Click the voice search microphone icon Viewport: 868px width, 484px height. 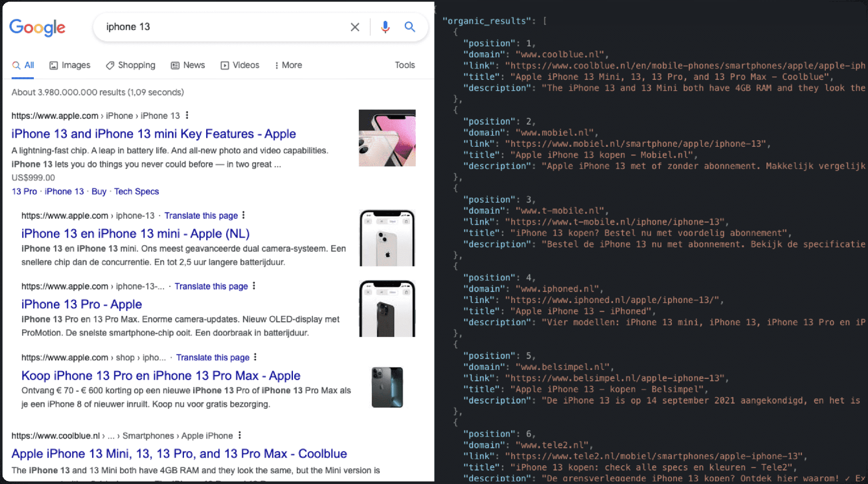385,27
